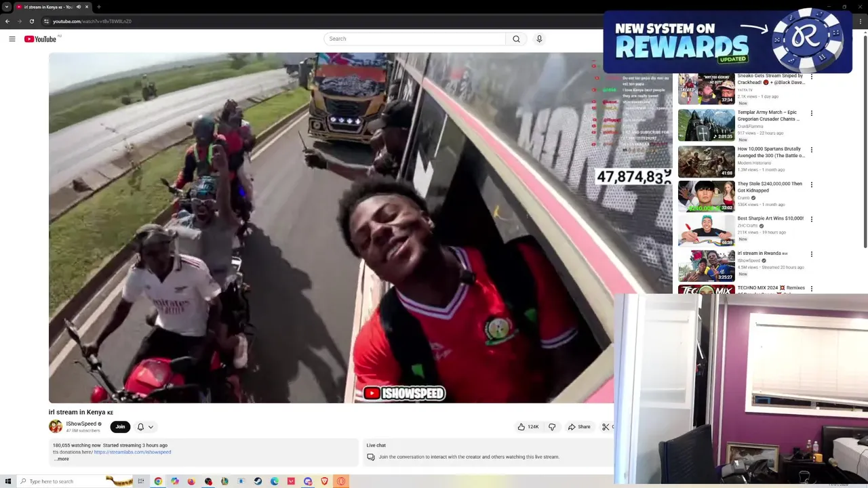Toggle the notification bell for IShowSpeed
868x488 pixels.
[x=140, y=427]
